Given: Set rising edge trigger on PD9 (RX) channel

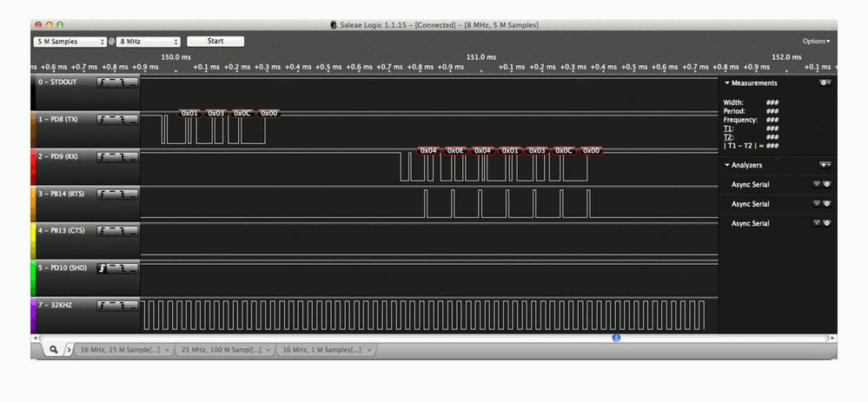Looking at the screenshot, I should [x=103, y=157].
